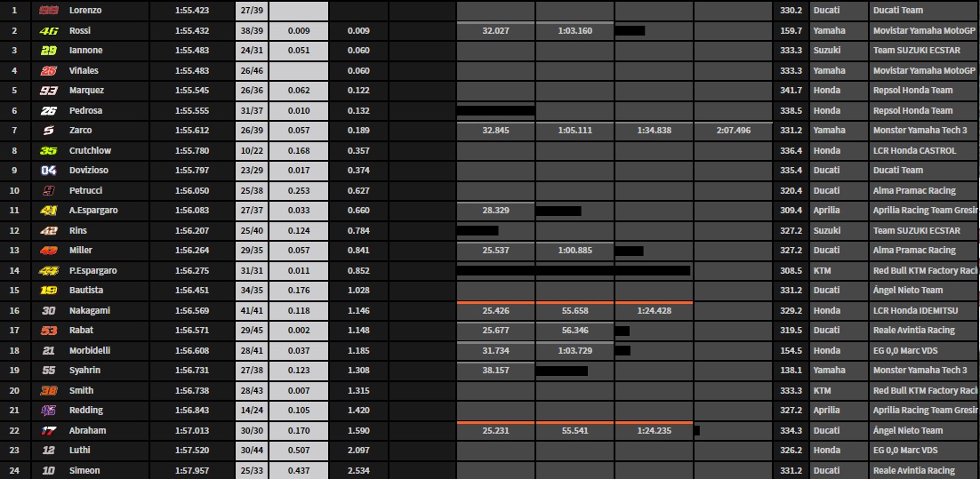Click Syahrin's 55 number badge
The image size is (980, 479).
(49, 371)
